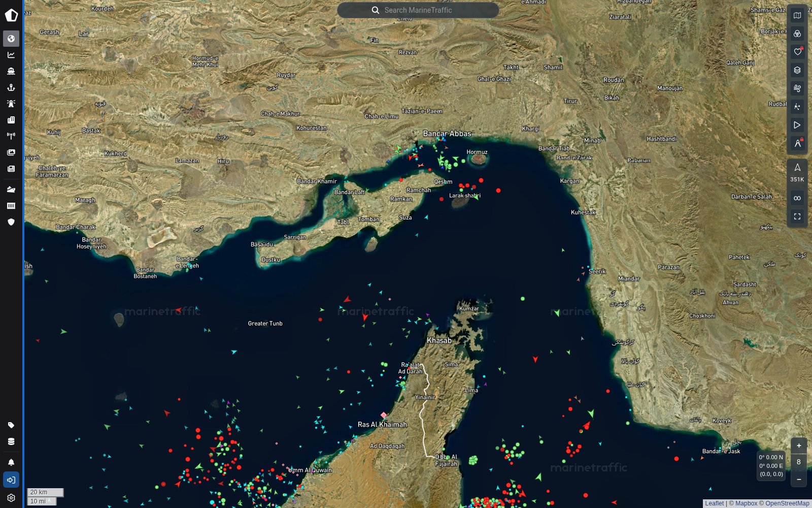Click the Bandar Abbas city label
This screenshot has width=812, height=508.
[x=447, y=134]
